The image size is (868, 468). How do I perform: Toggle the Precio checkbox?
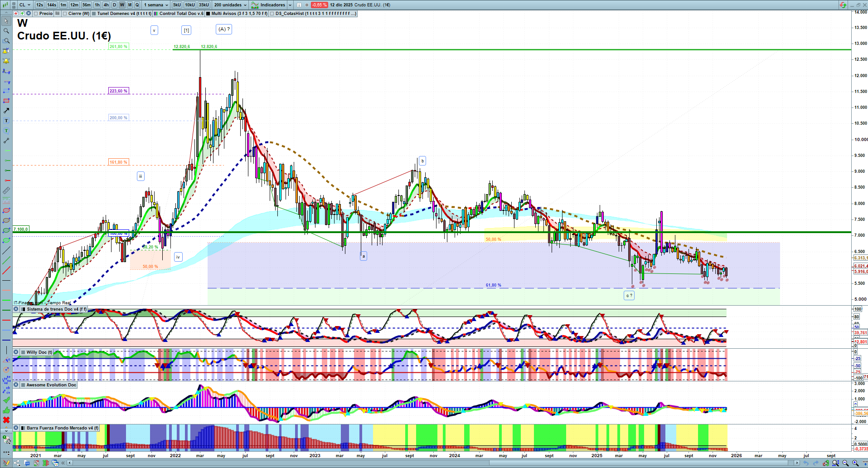click(36, 14)
